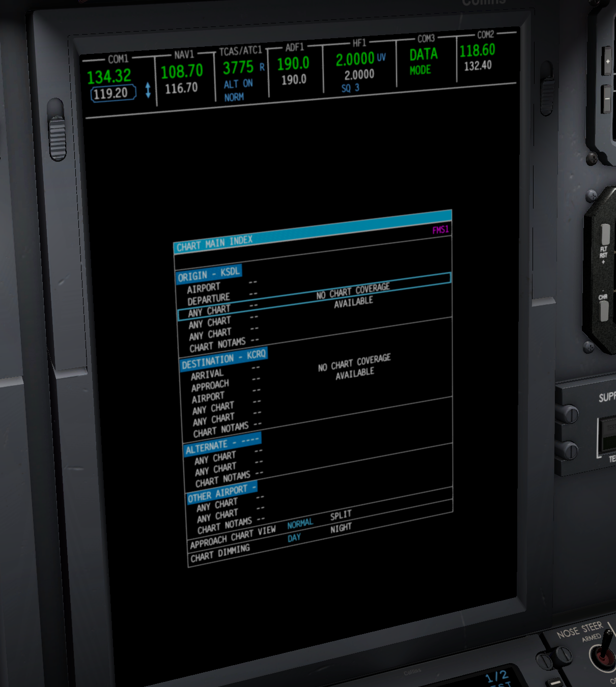Set chart dimming to NIGHT
The height and width of the screenshot is (687, 616).
point(341,529)
